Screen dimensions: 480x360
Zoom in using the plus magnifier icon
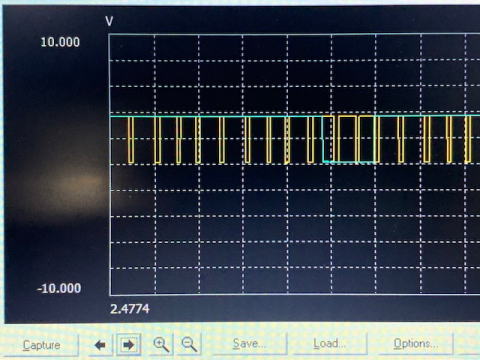161,344
